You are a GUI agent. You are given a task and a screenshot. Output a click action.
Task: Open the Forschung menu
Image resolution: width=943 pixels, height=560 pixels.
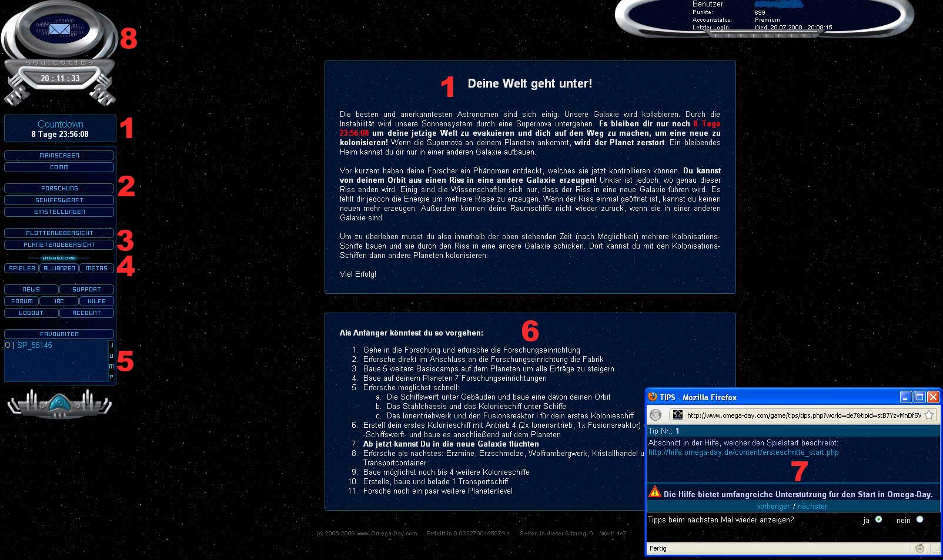tap(59, 189)
